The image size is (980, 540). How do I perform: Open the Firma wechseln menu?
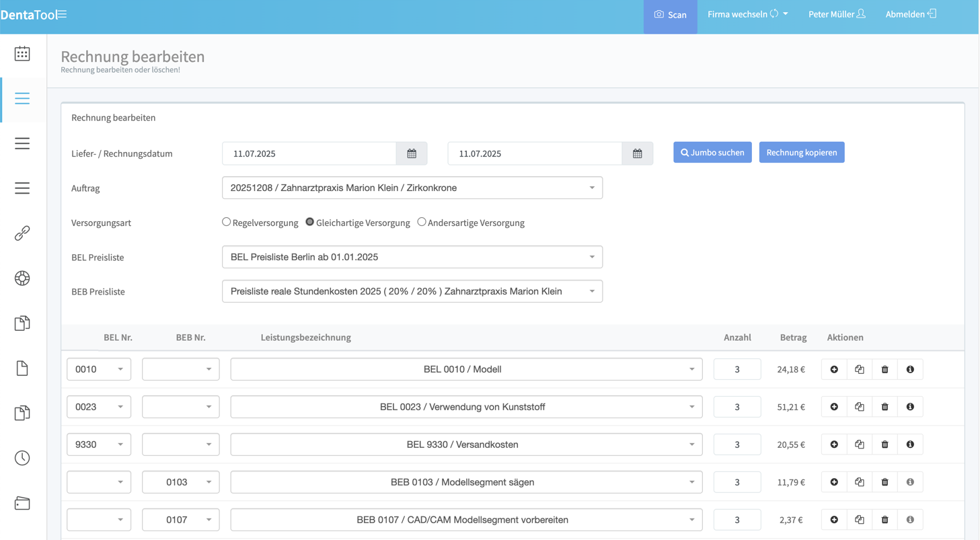pyautogui.click(x=747, y=14)
